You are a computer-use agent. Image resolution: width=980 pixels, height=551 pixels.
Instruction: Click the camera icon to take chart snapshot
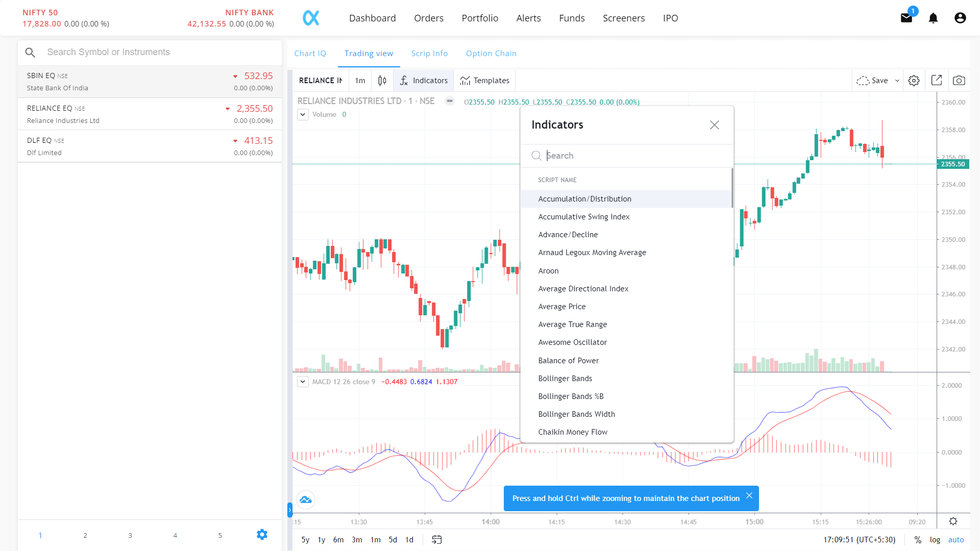(959, 80)
